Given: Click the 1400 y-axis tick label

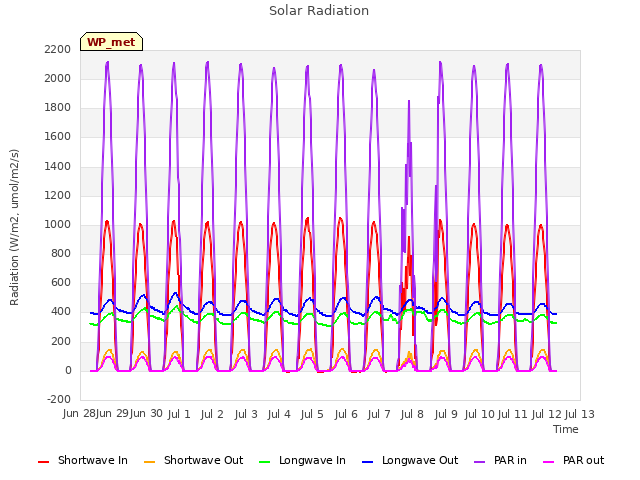Looking at the screenshot, I should point(58,166).
